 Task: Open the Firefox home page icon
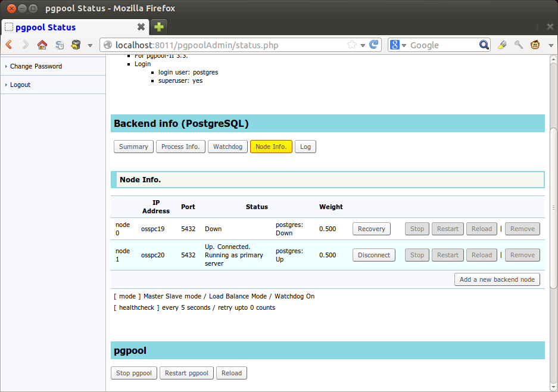42,45
